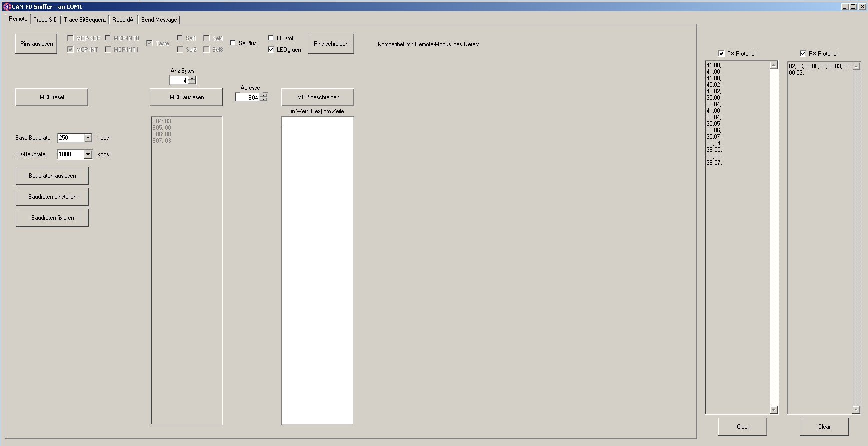The width and height of the screenshot is (868, 446).
Task: Expand the FD-Baudrate dropdown list
Action: (88, 154)
